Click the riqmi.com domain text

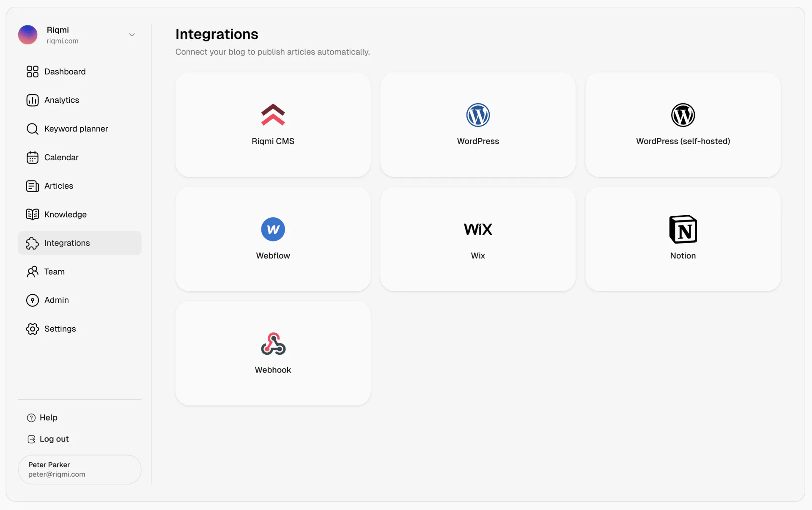[x=63, y=41]
